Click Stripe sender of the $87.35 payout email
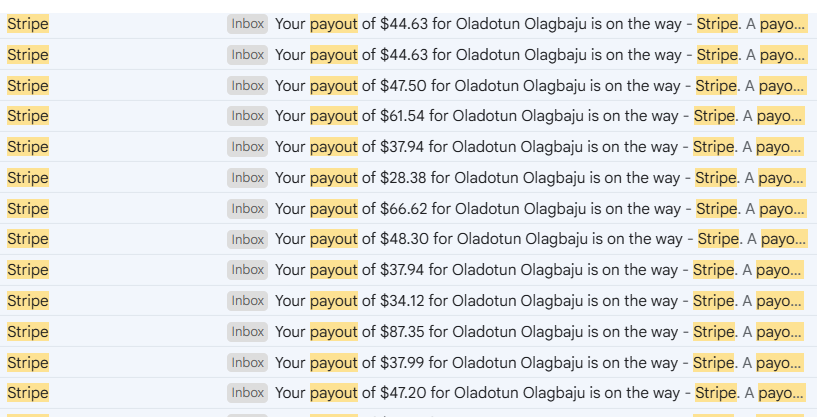 click(x=28, y=332)
